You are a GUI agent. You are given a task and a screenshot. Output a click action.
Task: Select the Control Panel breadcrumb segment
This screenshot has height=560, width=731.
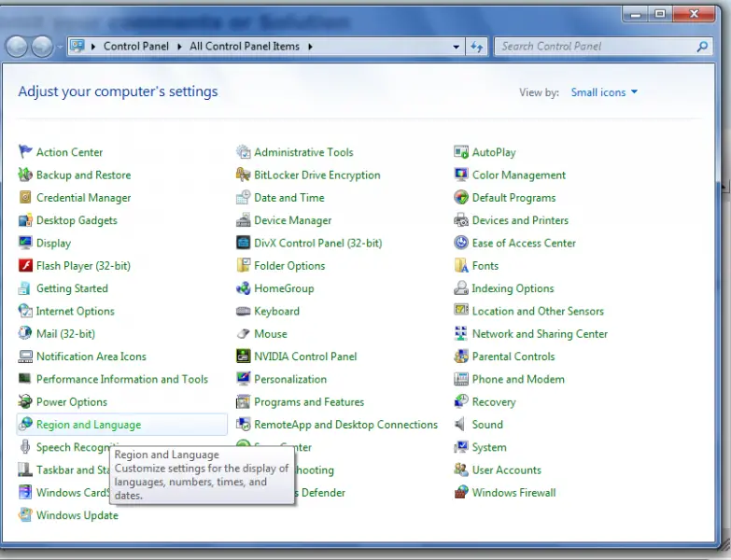click(136, 46)
